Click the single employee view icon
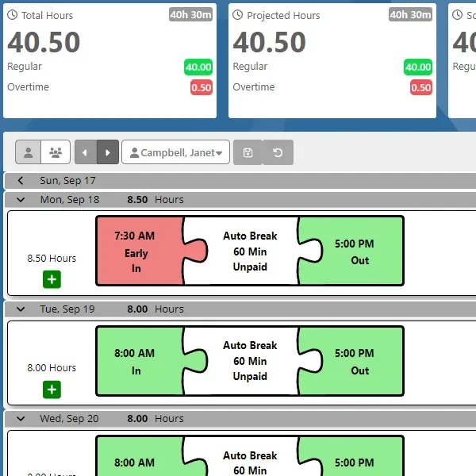Viewport: 476px width, 476px height. (x=29, y=152)
